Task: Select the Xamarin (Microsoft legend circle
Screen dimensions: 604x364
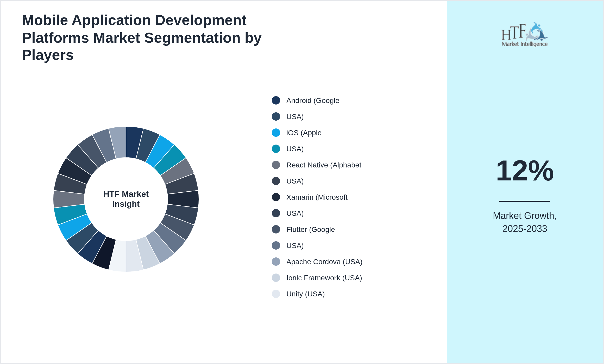Action: (275, 197)
